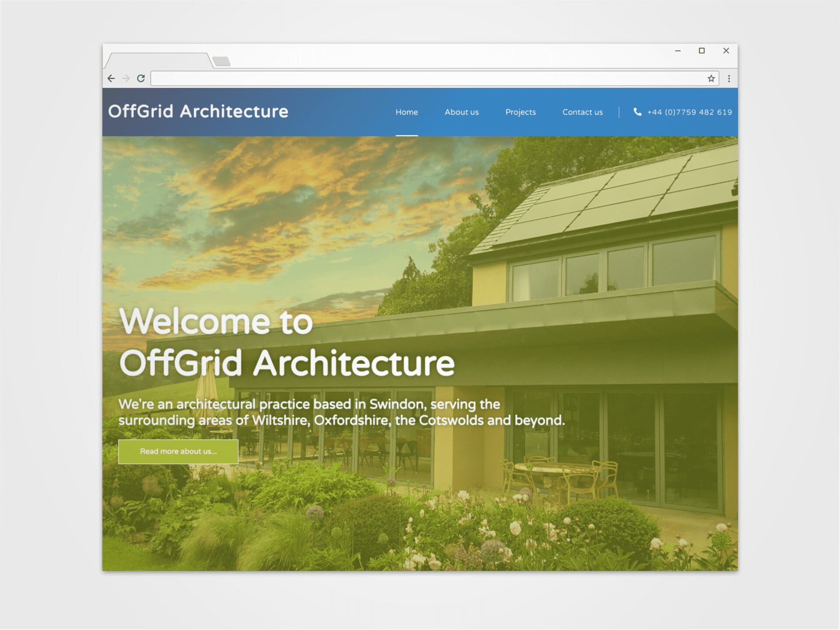The image size is (840, 630).
Task: Reload the page with refresh icon
Action: tap(141, 78)
